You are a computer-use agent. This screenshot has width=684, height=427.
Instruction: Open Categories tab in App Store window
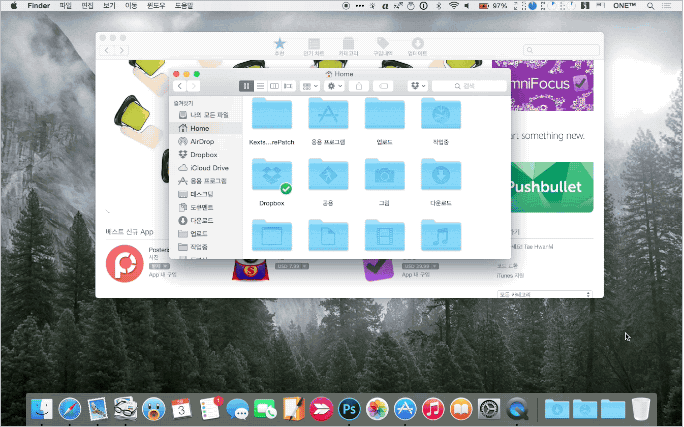tap(348, 47)
